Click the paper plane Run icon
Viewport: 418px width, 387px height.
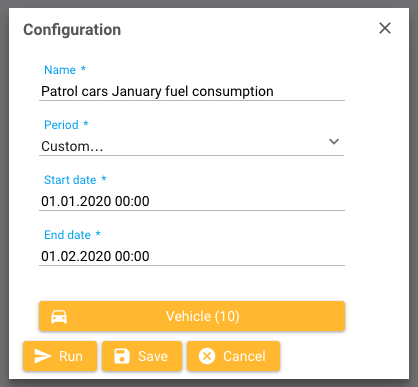43,356
